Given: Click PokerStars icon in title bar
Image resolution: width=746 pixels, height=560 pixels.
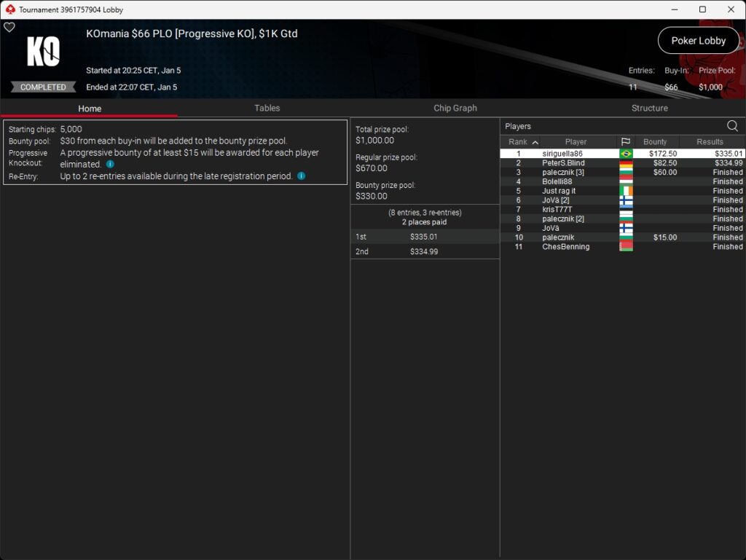Looking at the screenshot, I should click(9, 9).
